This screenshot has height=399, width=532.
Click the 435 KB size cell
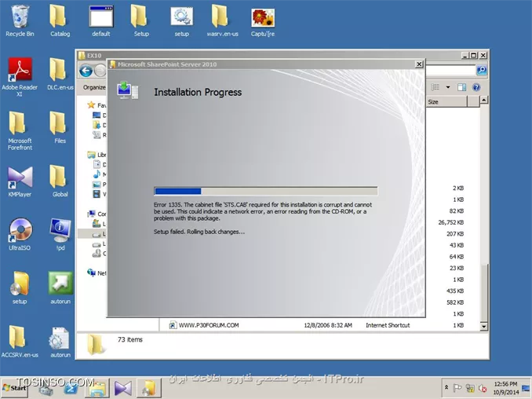click(455, 291)
